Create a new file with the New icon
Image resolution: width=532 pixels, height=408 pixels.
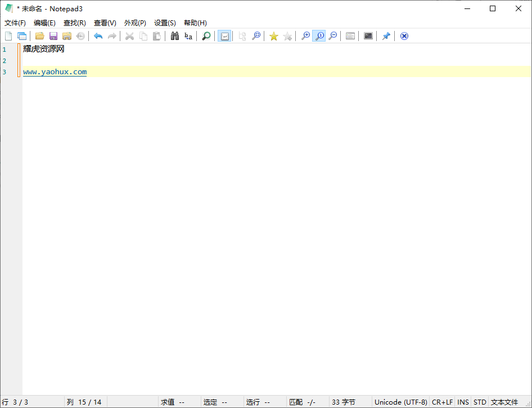pos(8,35)
